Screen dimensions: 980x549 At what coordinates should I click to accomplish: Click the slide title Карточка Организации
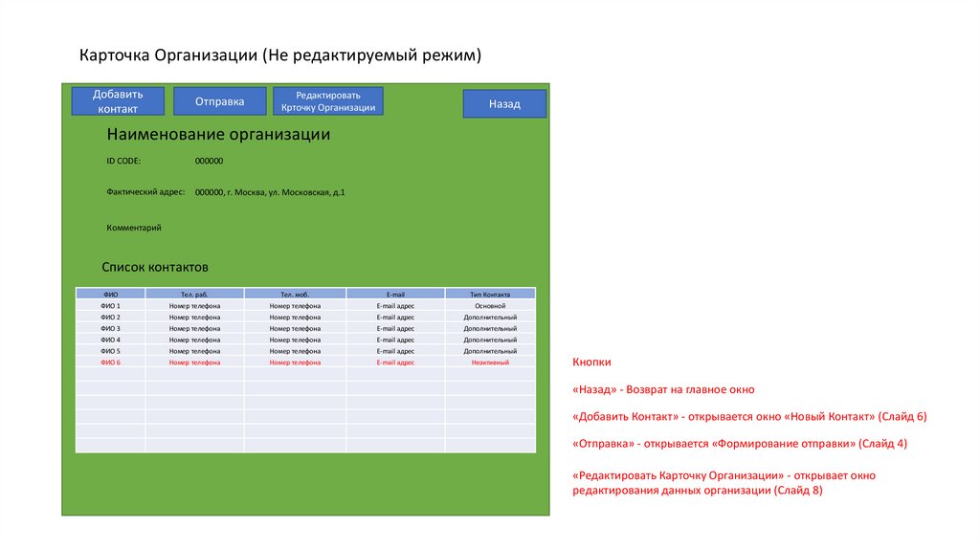[x=280, y=55]
